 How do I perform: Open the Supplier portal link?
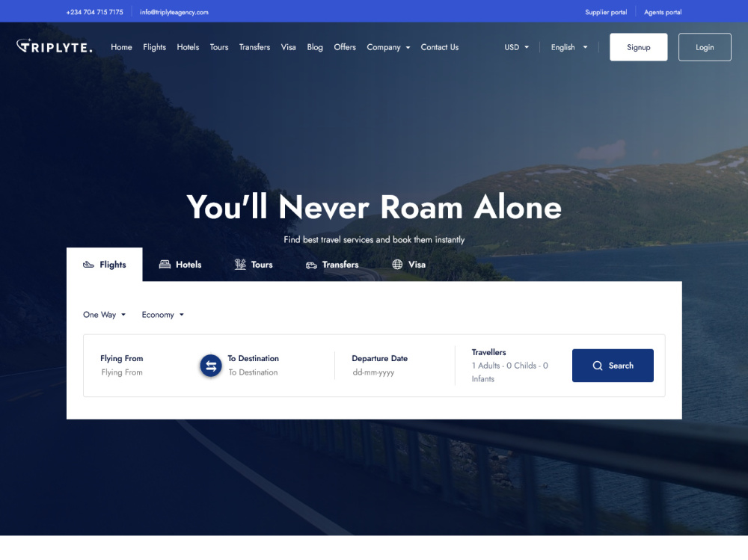pyautogui.click(x=606, y=12)
